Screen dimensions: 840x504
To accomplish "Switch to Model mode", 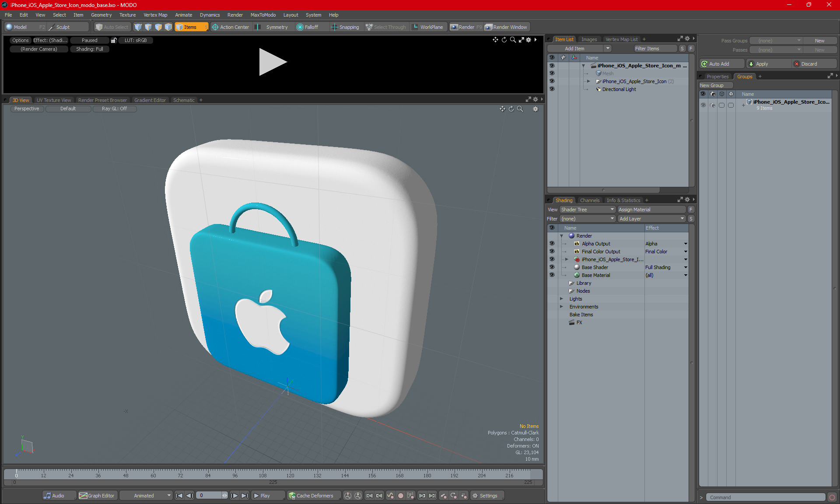I will tap(24, 27).
